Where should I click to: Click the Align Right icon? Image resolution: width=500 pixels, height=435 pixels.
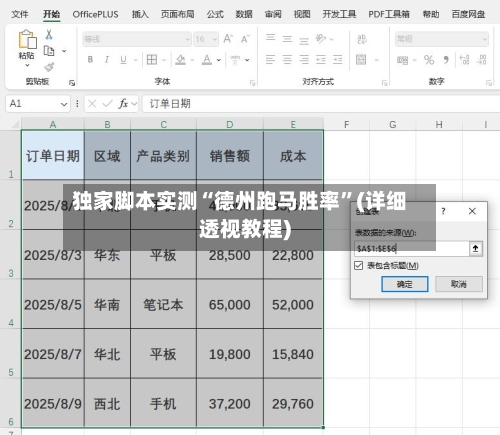(304, 60)
